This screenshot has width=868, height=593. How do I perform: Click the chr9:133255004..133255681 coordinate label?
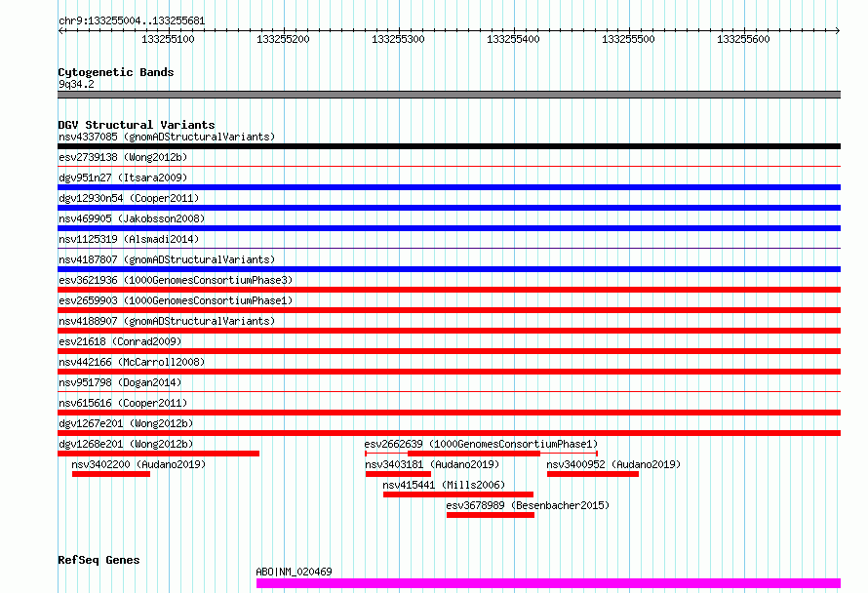(x=132, y=21)
